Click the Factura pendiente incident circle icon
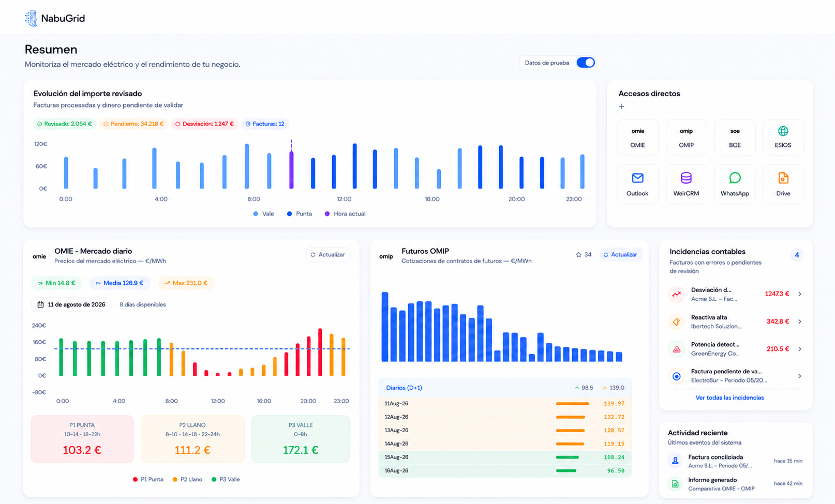835x504 pixels. point(676,376)
